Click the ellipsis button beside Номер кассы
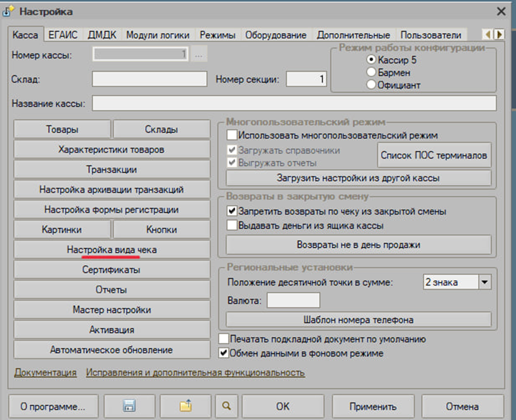Viewport: 516px width, 420px height. (x=199, y=54)
